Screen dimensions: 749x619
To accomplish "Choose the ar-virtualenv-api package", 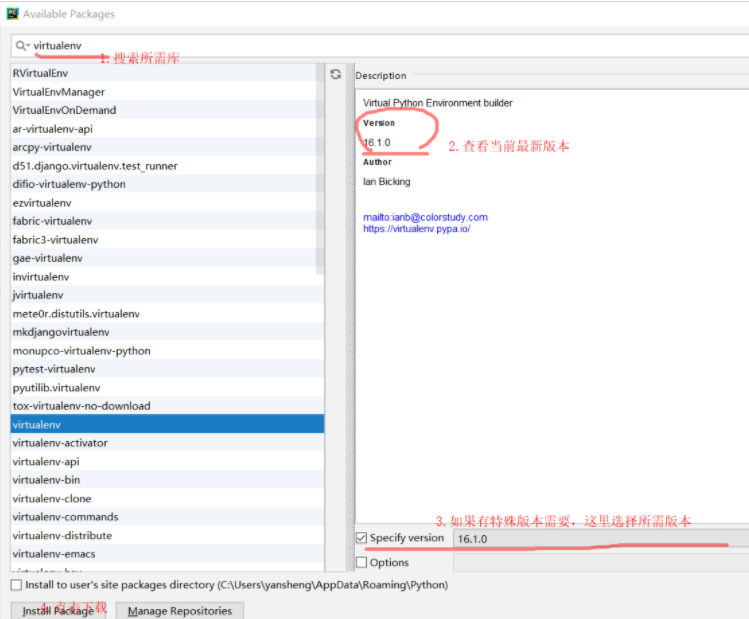I will pos(163,128).
